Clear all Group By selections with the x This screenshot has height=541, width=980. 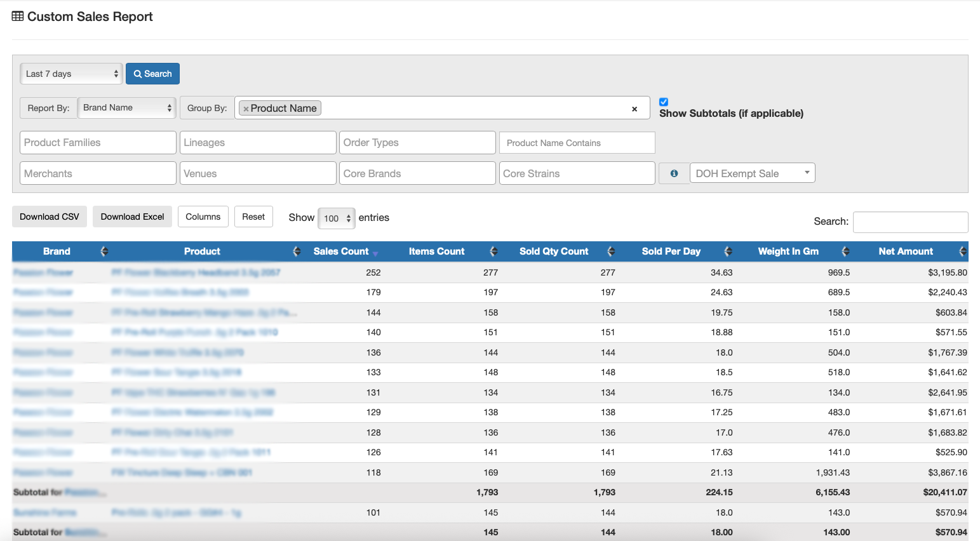[634, 109]
